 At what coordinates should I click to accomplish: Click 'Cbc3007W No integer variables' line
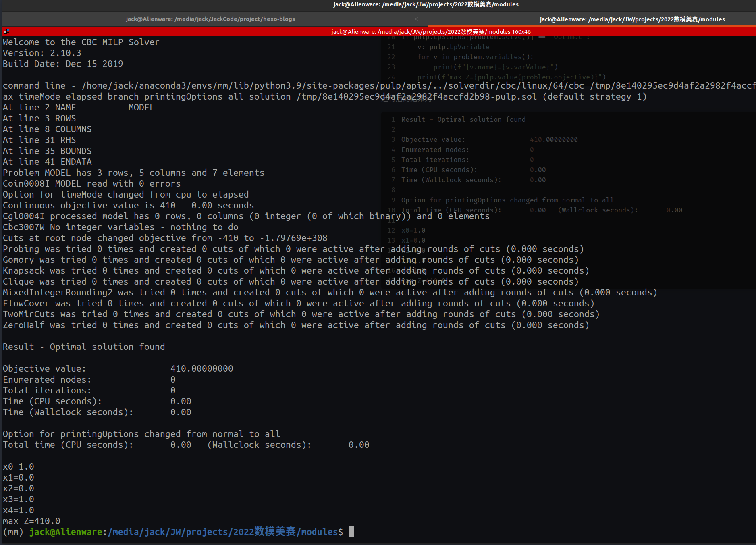coord(120,227)
